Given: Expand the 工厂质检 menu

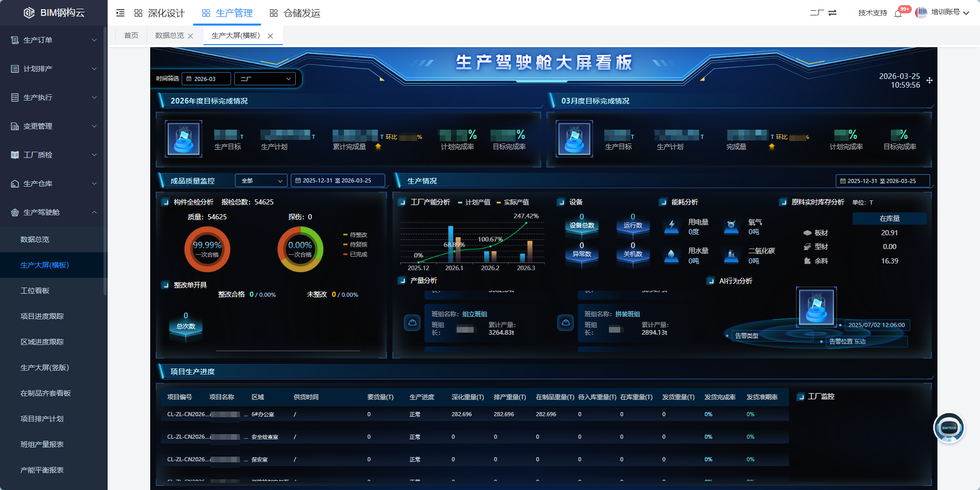Looking at the screenshot, I should point(94,155).
